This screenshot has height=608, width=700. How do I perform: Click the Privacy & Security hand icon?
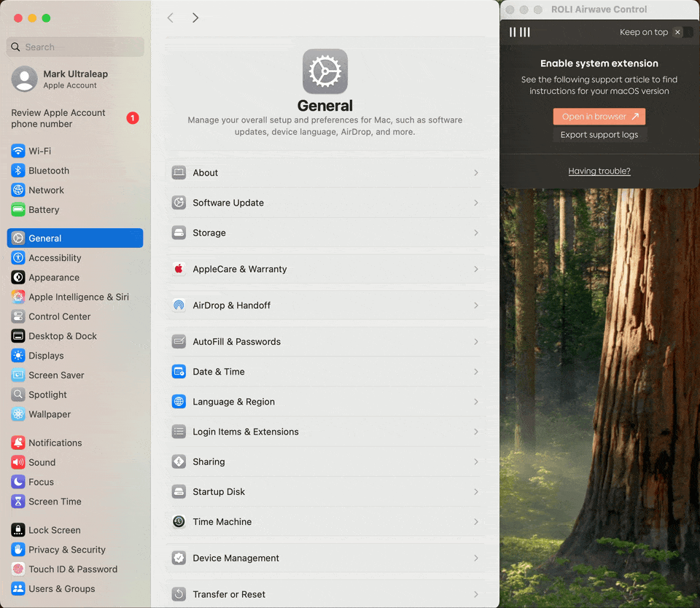pyautogui.click(x=17, y=550)
